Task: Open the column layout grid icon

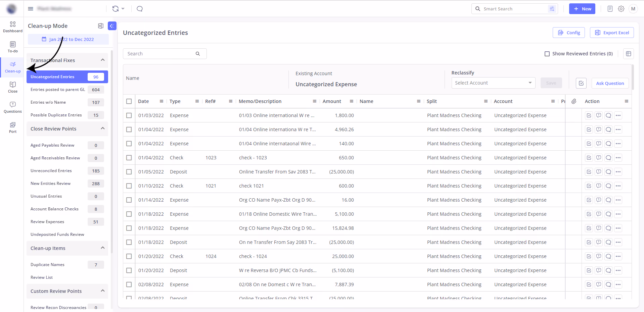Action: coord(629,54)
